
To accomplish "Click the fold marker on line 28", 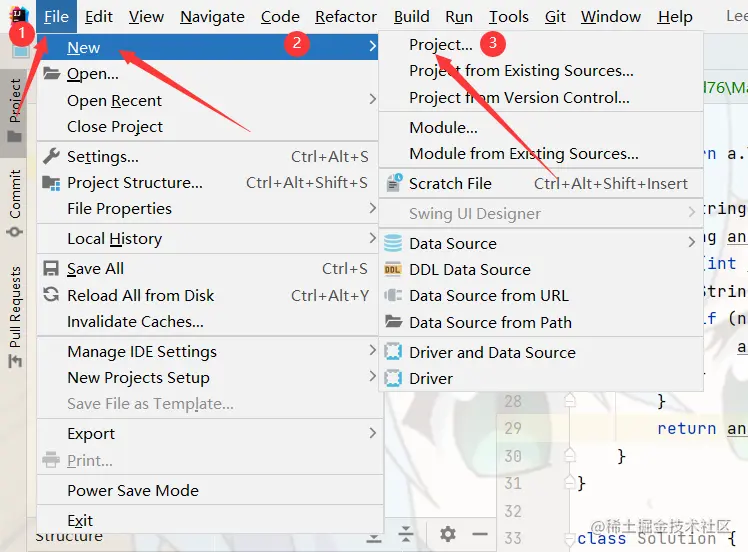I will tap(570, 400).
